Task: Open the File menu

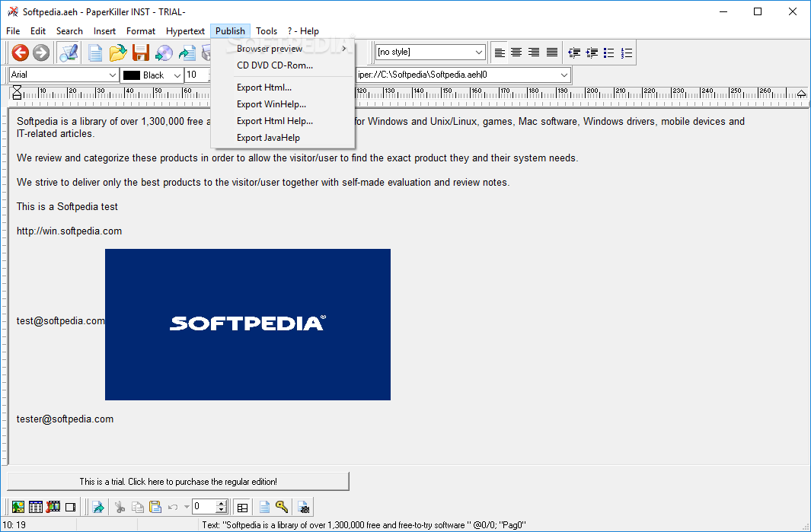Action: 13,31
